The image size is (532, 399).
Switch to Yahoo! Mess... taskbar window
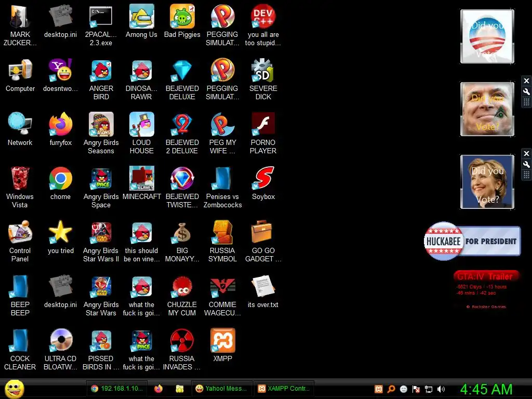click(x=221, y=389)
